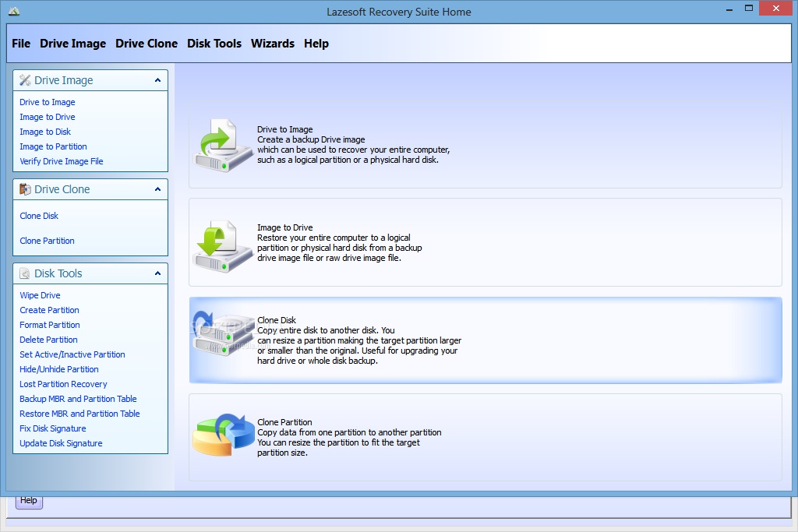Minimize the Lazesoft Recovery Suite window
Image resolution: width=798 pixels, height=532 pixels.
(x=729, y=9)
